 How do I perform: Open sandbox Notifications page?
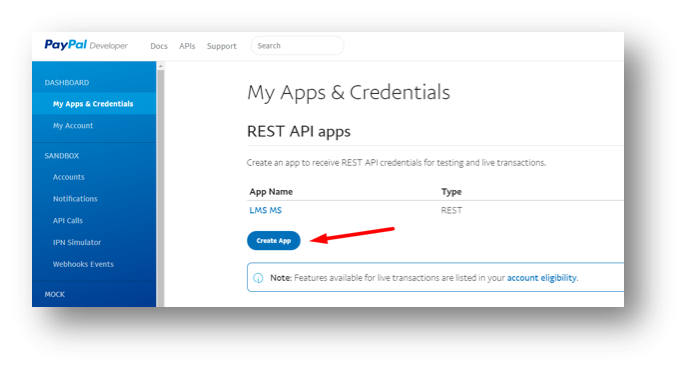pos(75,199)
